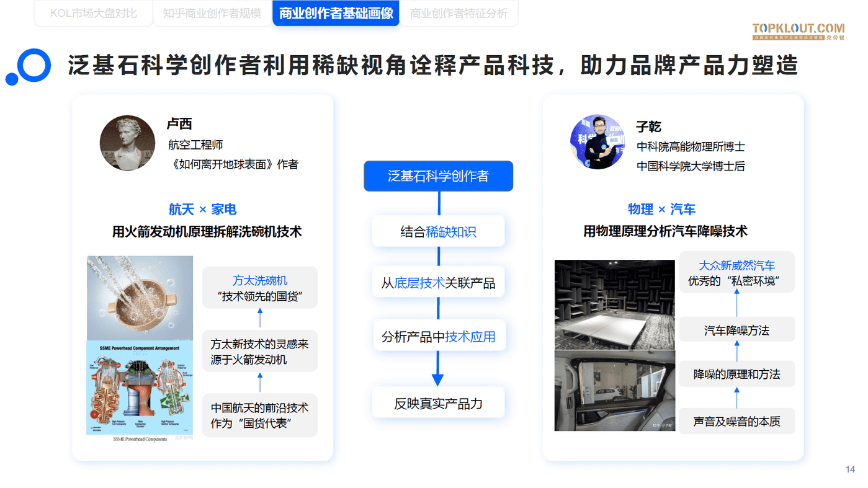The width and height of the screenshot is (868, 488).
Task: Click the 声音及噪音的本质 box
Action: [736, 421]
